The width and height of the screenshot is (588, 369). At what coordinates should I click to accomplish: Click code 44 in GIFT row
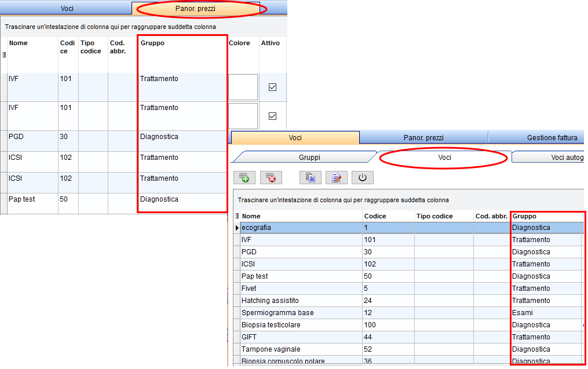[x=388, y=337]
